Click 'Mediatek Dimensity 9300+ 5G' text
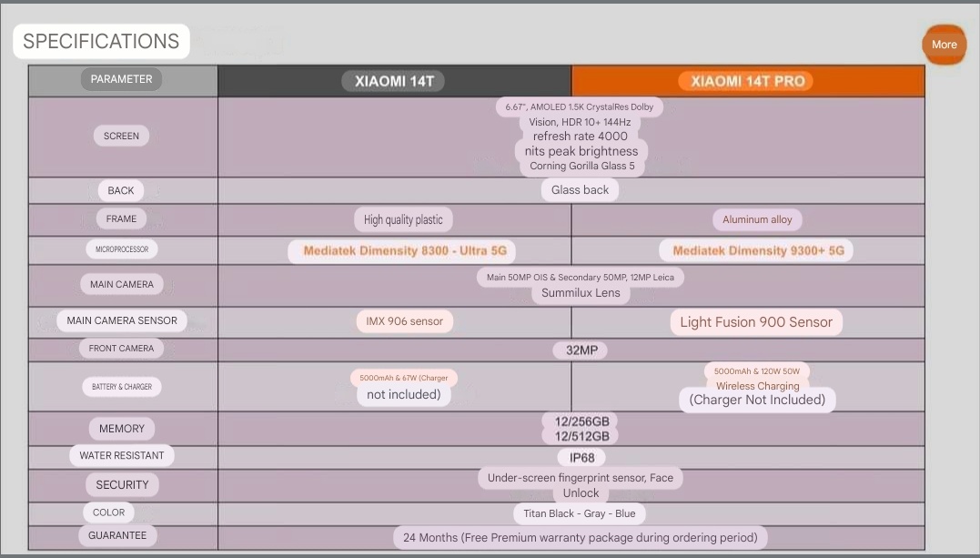The image size is (980, 558). [x=758, y=251]
